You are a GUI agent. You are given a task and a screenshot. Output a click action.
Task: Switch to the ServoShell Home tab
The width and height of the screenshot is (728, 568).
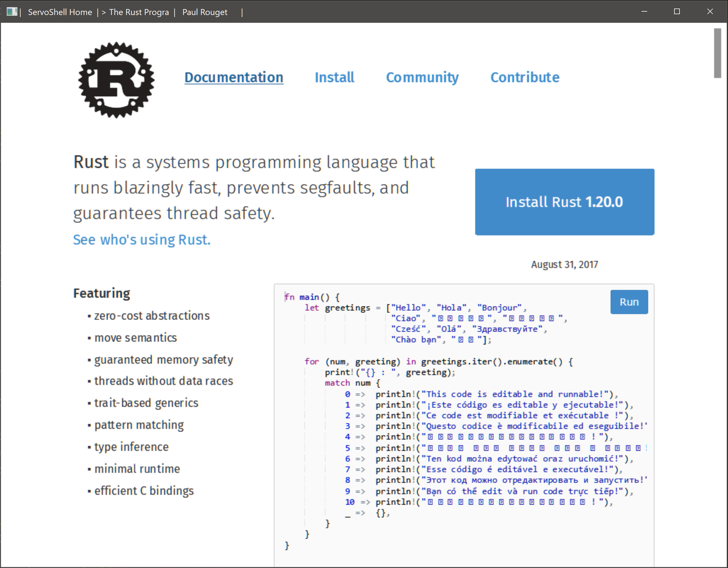[60, 12]
